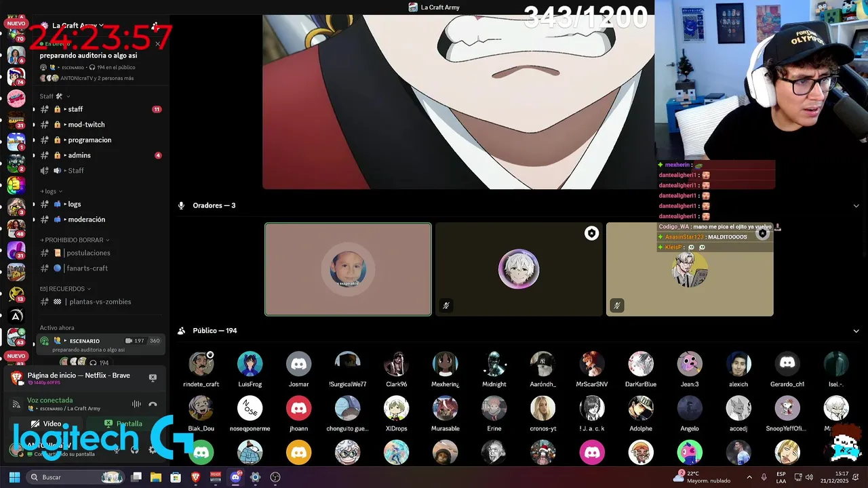This screenshot has width=868, height=488.
Task: Open Murasable audience avatar
Action: 446,409
